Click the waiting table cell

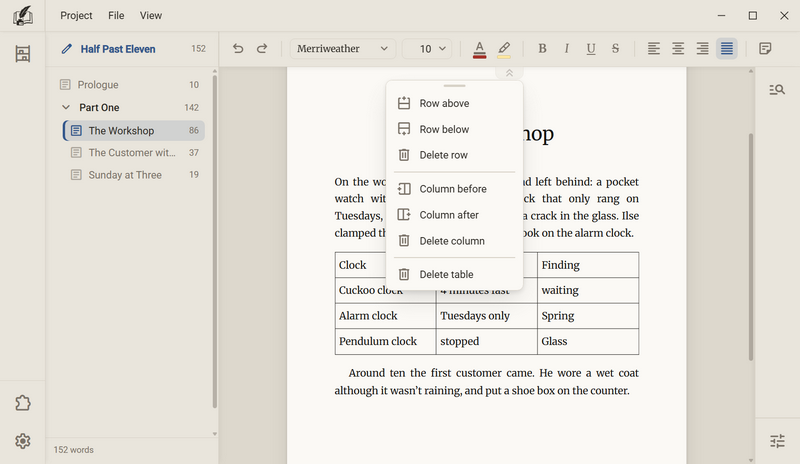click(588, 290)
